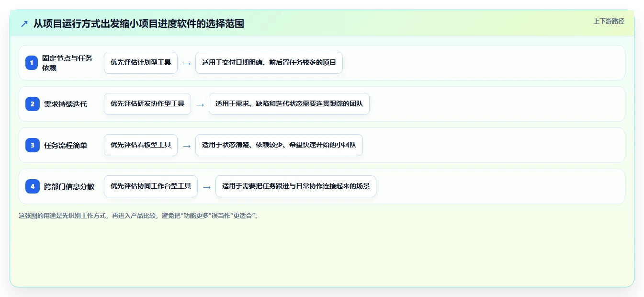644x297 pixels.
Task: Select the '固定节点与任务依赖' row label
Action: (68, 63)
